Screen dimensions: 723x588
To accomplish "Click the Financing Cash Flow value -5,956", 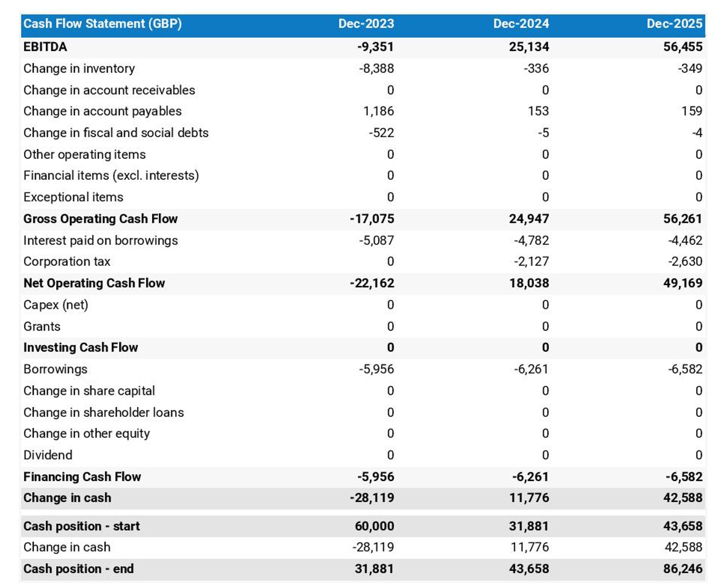I will 373,476.
